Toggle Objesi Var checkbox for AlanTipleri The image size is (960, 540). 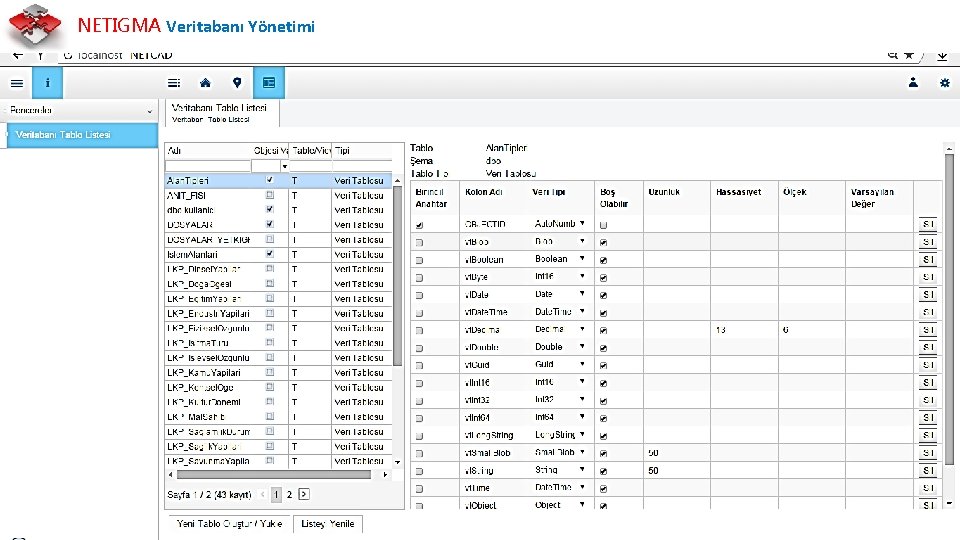(x=269, y=180)
